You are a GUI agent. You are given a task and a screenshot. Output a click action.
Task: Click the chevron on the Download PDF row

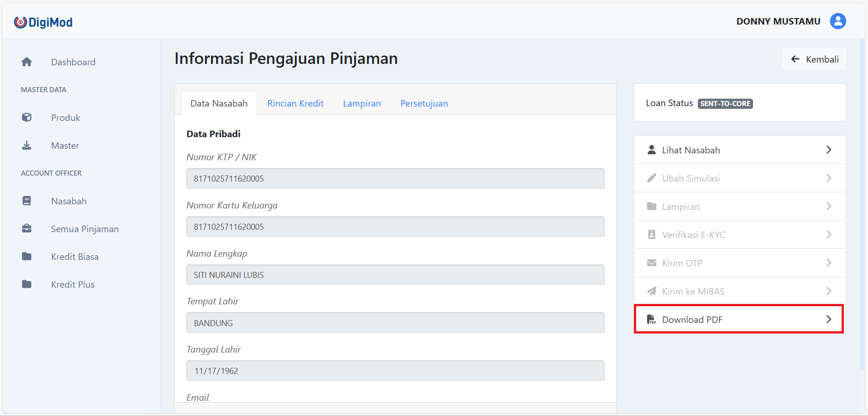[x=829, y=320]
